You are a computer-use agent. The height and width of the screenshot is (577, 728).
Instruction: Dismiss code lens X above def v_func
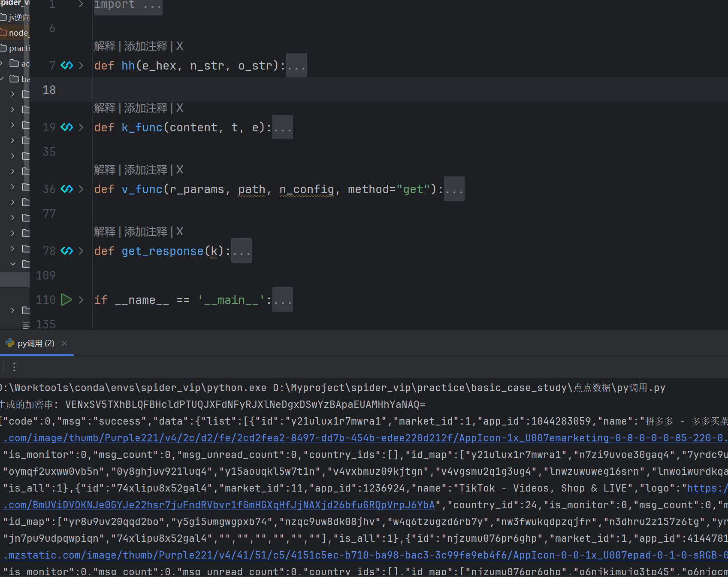(180, 170)
